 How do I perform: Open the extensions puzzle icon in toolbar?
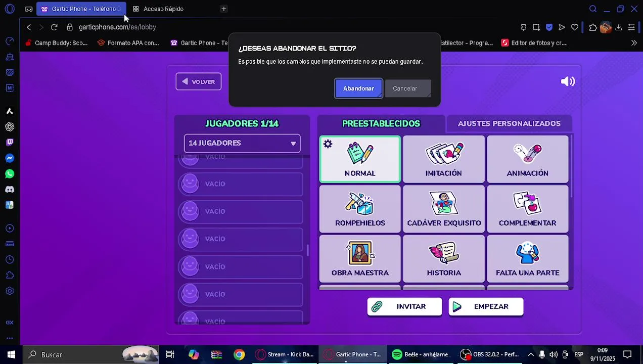593,27
